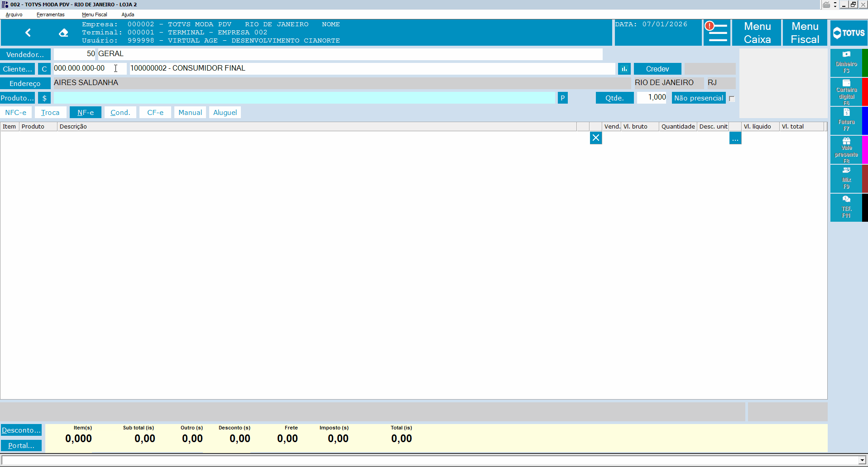Click the Quantidade column header
Screen dimensions: 868x467
point(678,127)
